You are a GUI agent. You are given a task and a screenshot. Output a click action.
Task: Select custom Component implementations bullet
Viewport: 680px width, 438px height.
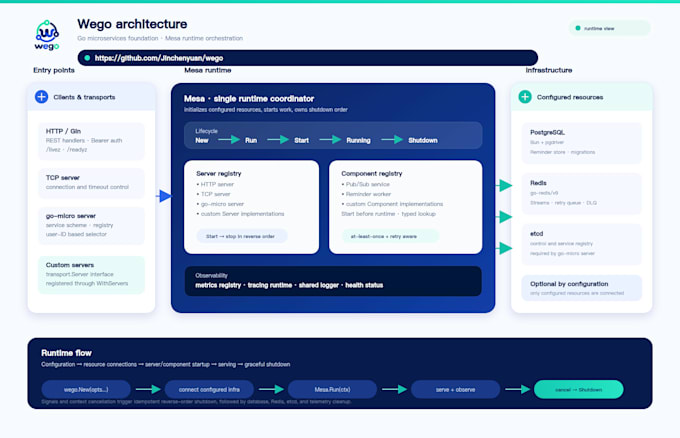pos(392,204)
